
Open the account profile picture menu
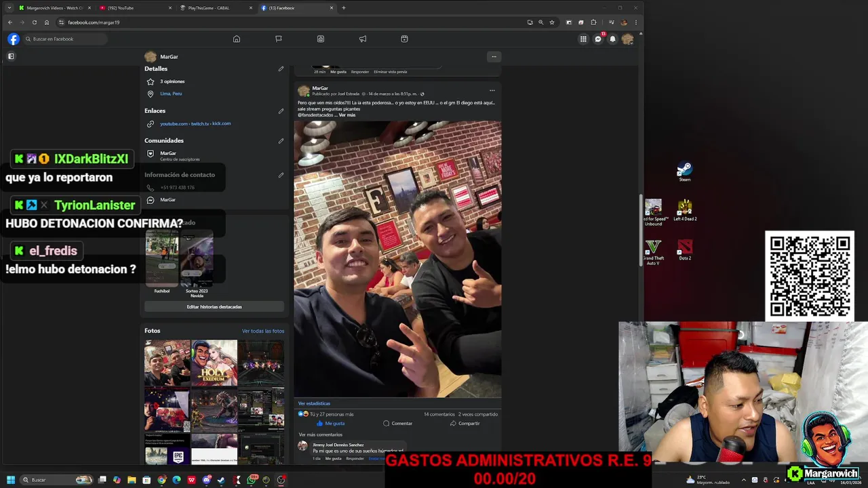(x=627, y=39)
